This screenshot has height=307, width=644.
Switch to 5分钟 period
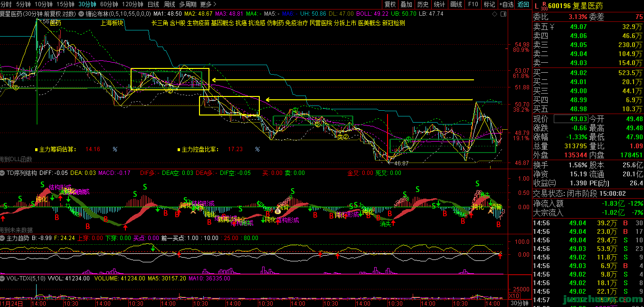[x=23, y=4]
